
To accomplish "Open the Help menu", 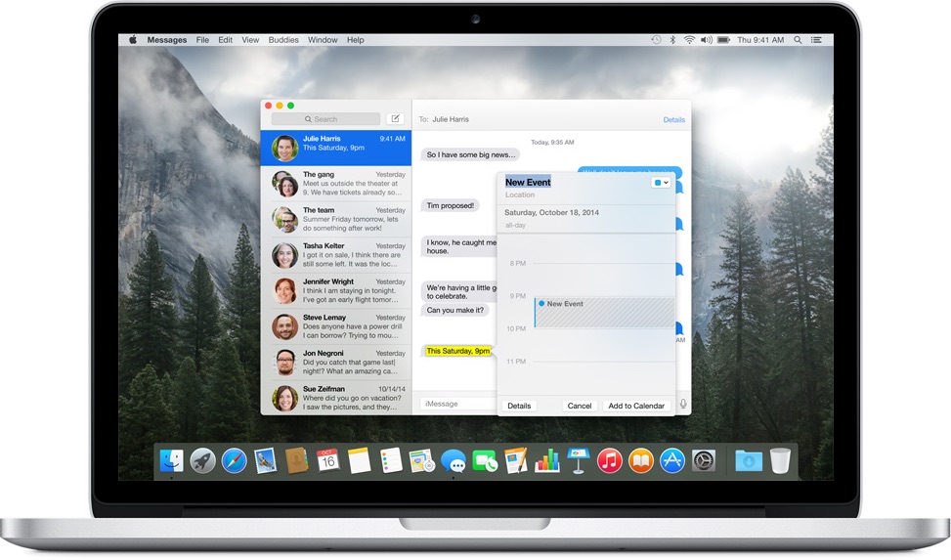I will [356, 39].
